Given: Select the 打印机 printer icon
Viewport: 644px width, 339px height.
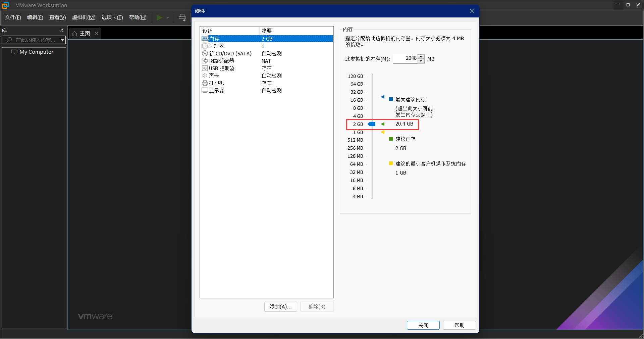Looking at the screenshot, I should 205,83.
